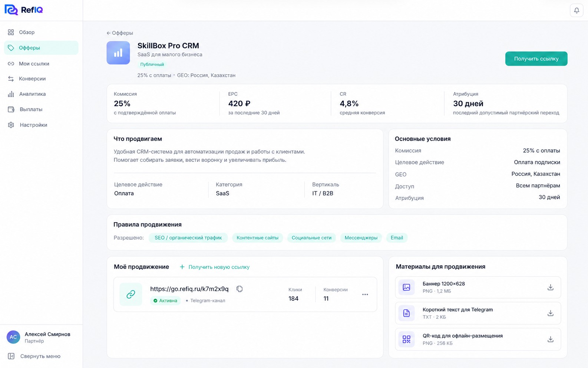Copy the go.refiq.ru/k7m2x9q link

pyautogui.click(x=240, y=289)
